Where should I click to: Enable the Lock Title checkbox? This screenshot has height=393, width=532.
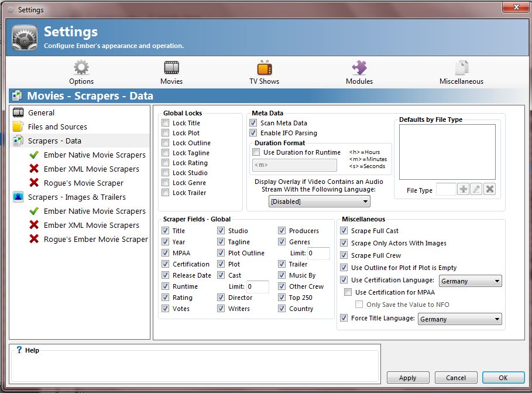pyautogui.click(x=166, y=123)
